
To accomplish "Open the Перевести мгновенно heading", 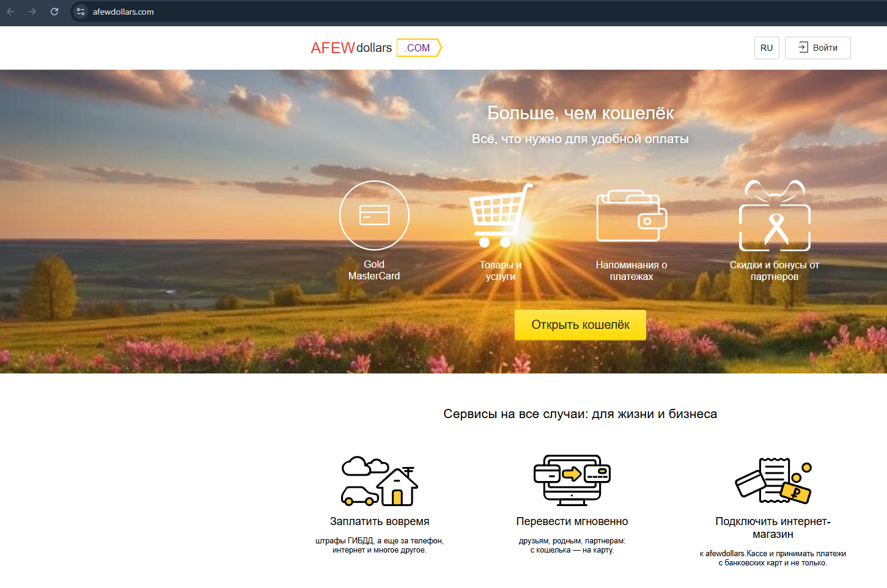I will (x=572, y=521).
